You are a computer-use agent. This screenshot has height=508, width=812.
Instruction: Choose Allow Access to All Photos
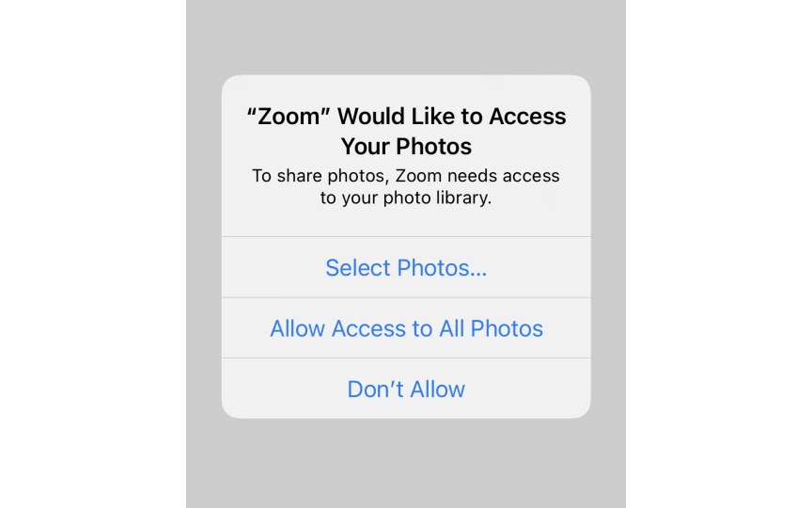pos(406,328)
